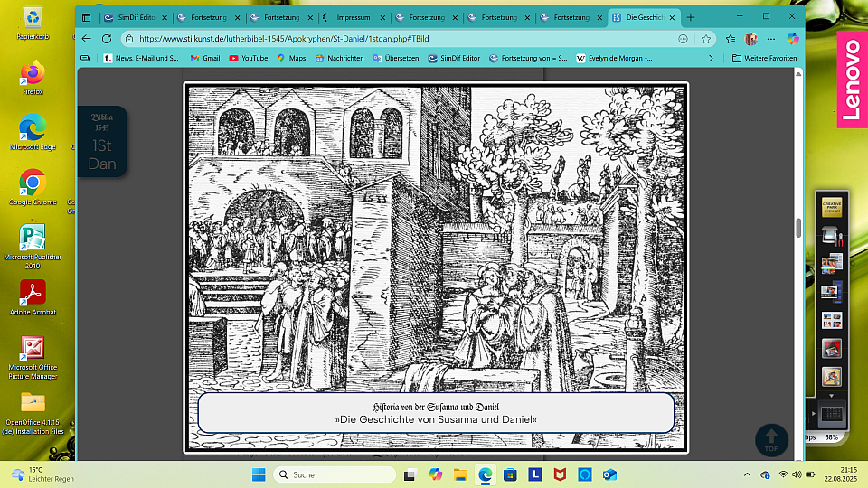This screenshot has width=868, height=488.
Task: Open the scanner and tools icon in the Canon panel
Action: [x=832, y=236]
